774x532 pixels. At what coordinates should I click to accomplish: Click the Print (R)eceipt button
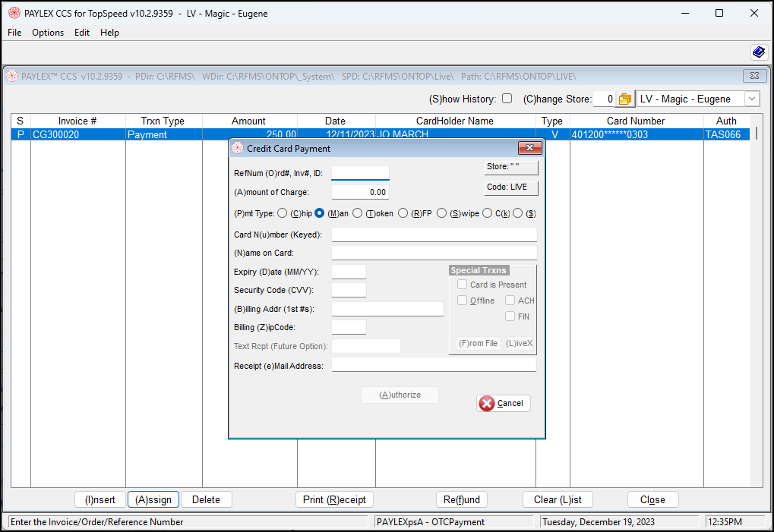click(x=334, y=499)
